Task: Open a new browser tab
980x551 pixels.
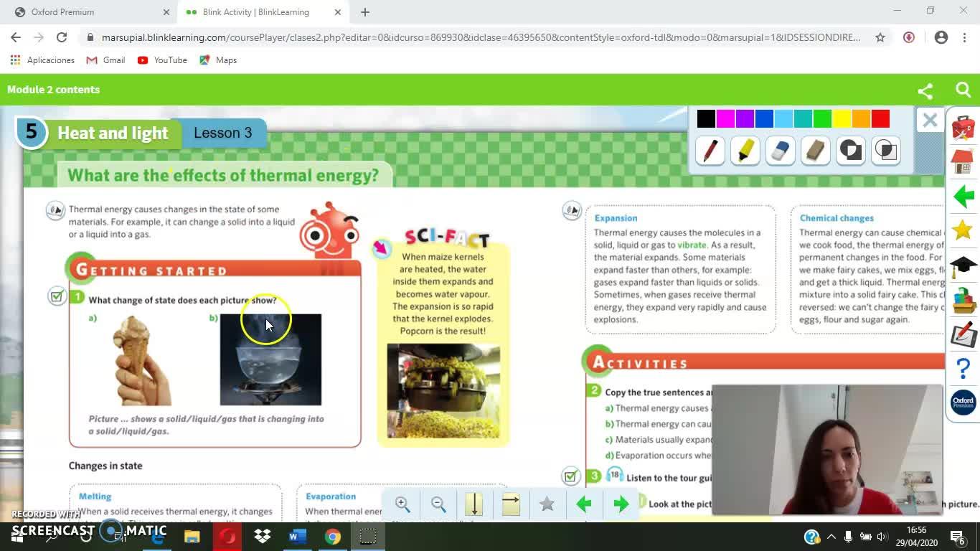Action: (365, 12)
